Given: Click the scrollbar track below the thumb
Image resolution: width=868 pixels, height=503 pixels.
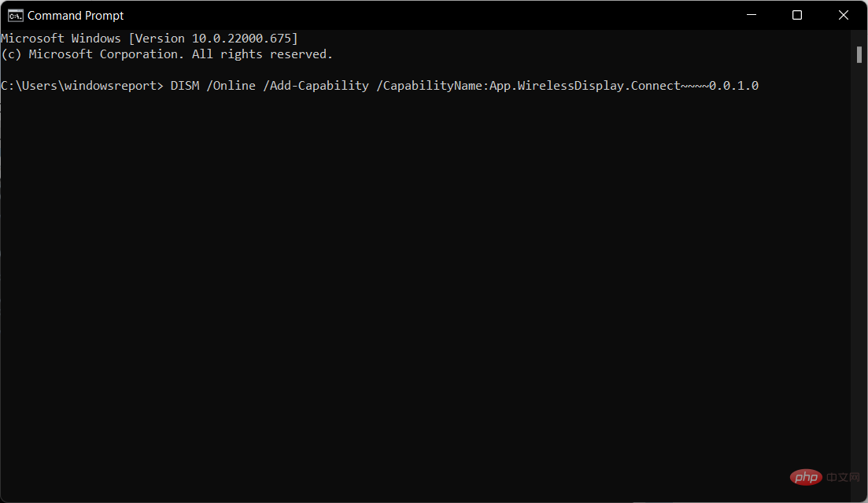Looking at the screenshot, I should [x=860, y=276].
